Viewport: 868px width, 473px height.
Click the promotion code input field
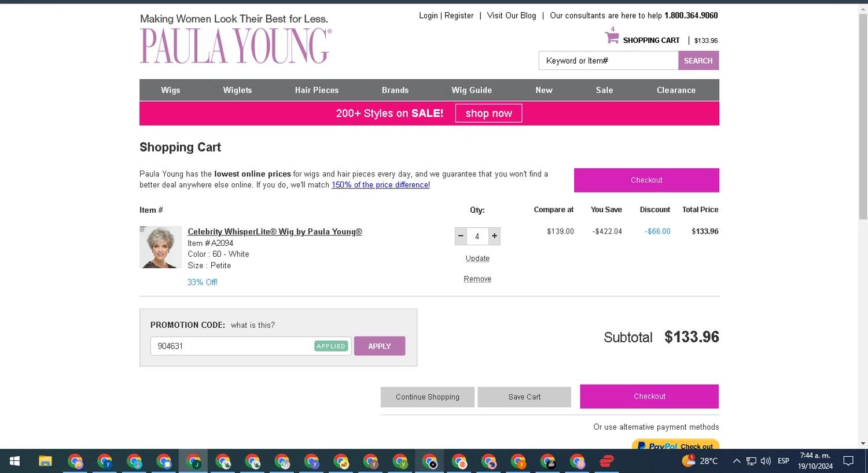click(251, 346)
